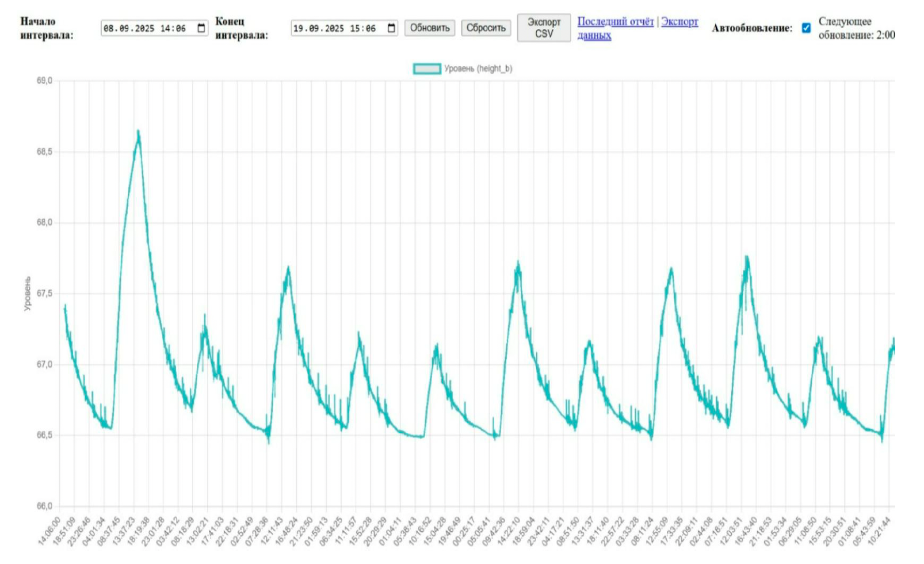Export chart data with Экспорт CSV
This screenshot has height=564, width=924.
(543, 28)
